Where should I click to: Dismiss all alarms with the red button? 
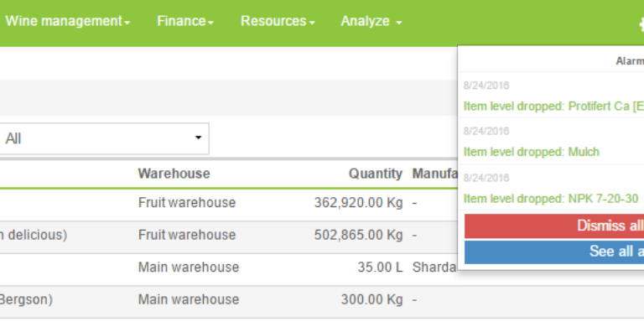point(554,226)
